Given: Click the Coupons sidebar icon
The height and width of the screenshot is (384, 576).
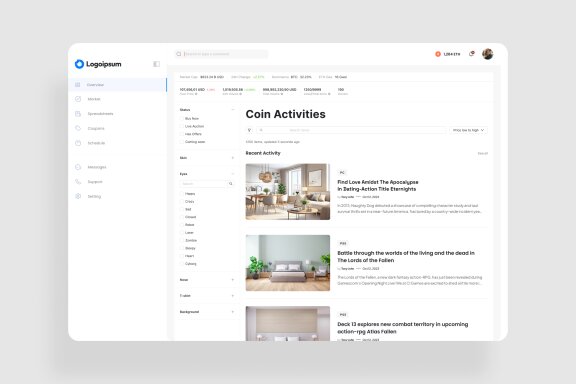Looking at the screenshot, I should pos(78,129).
